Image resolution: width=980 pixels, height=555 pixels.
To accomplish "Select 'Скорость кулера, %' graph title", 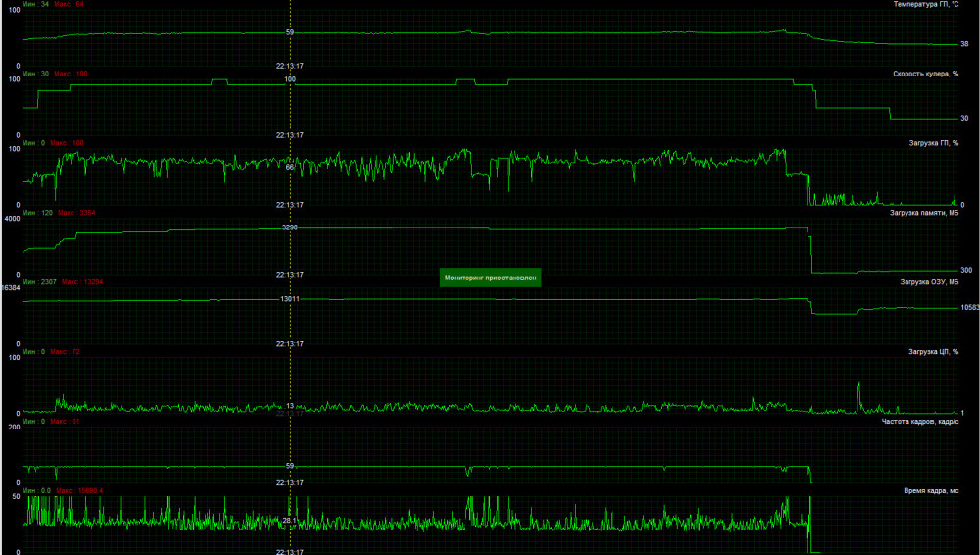I will [926, 74].
